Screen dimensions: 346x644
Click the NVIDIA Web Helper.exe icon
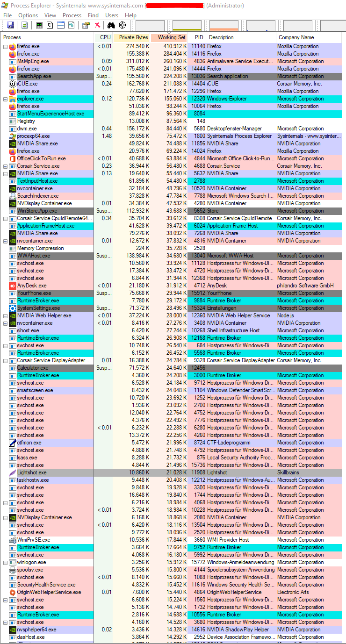(x=13, y=315)
